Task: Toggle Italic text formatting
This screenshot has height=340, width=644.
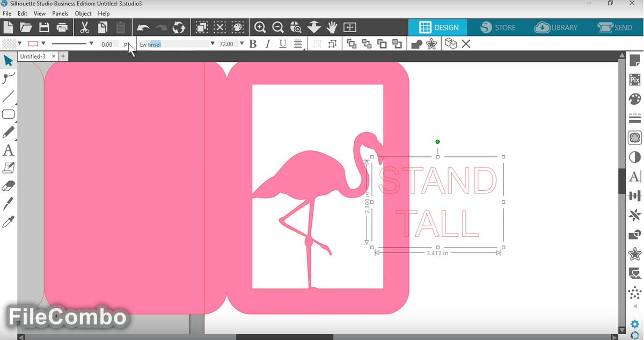Action: coord(268,44)
